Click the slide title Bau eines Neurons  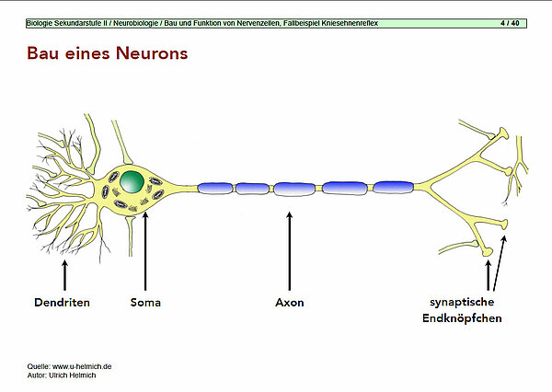point(108,54)
